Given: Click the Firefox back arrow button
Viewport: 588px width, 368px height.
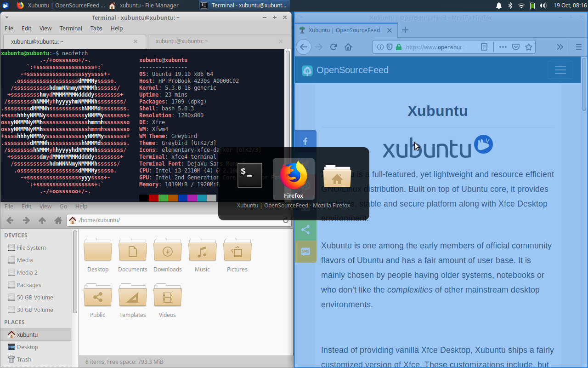Looking at the screenshot, I should (303, 47).
